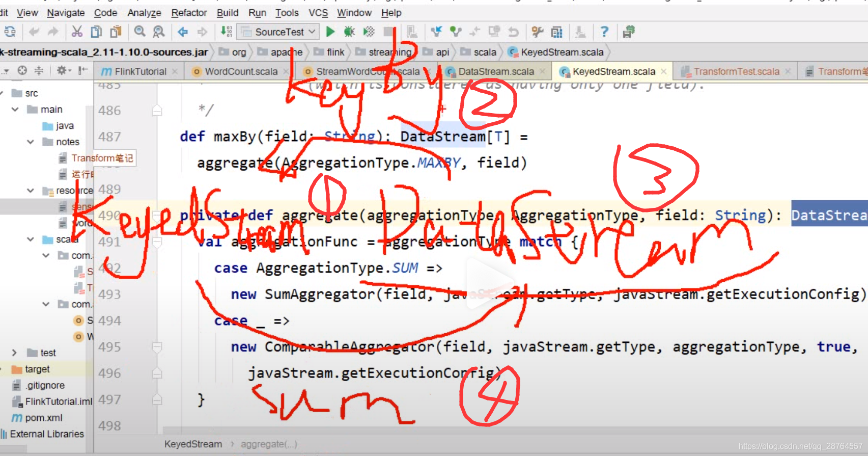Select the target folder in Project tree

[37, 369]
